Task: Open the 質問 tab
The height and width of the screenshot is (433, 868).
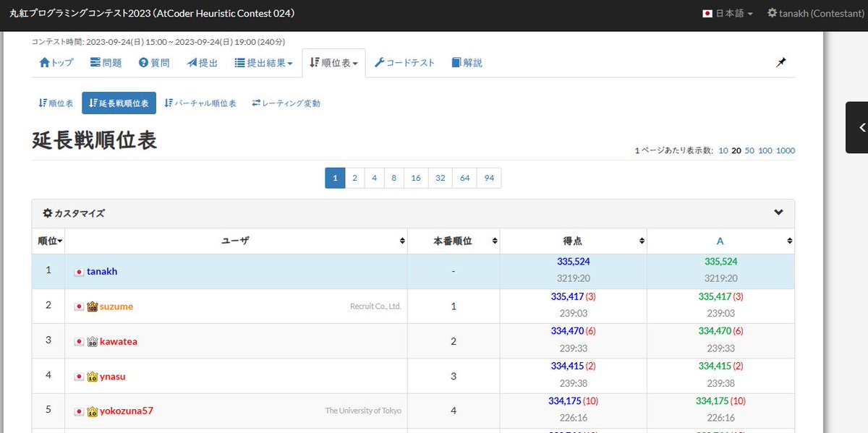Action: pyautogui.click(x=154, y=63)
